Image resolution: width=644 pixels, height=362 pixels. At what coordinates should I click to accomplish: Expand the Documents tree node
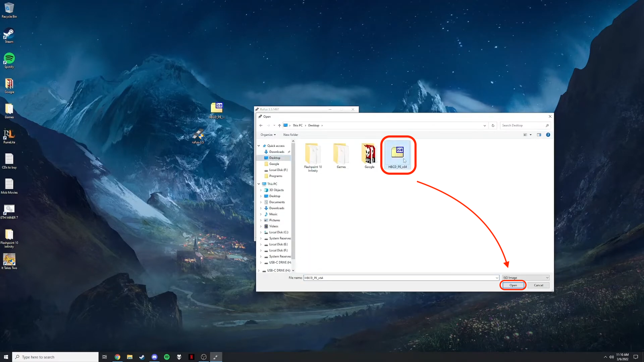[x=261, y=202]
